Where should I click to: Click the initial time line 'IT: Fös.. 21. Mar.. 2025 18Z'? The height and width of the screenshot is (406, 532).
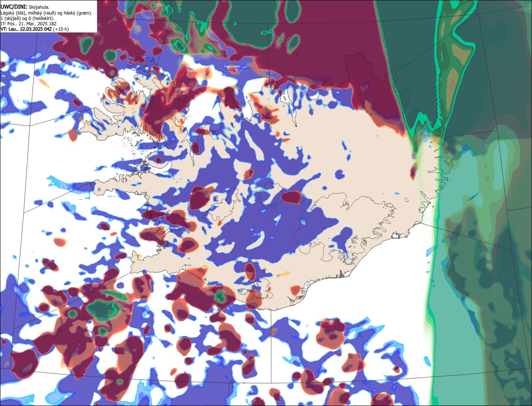pos(28,24)
